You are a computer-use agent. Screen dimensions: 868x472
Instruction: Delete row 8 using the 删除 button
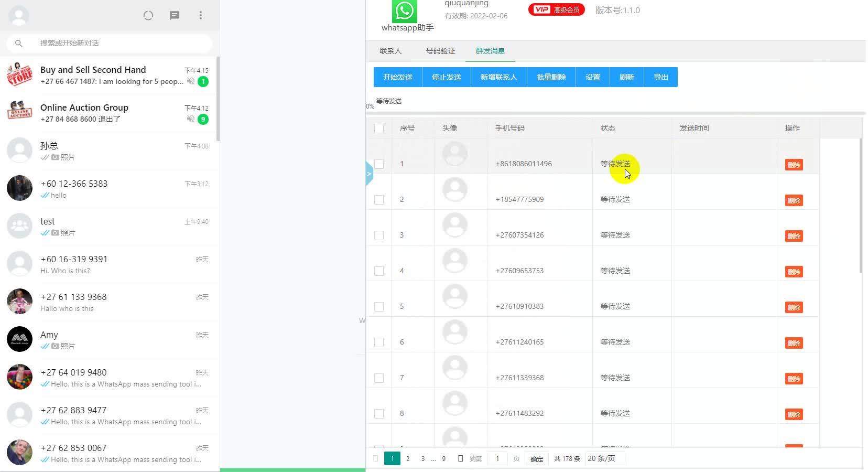coord(794,414)
